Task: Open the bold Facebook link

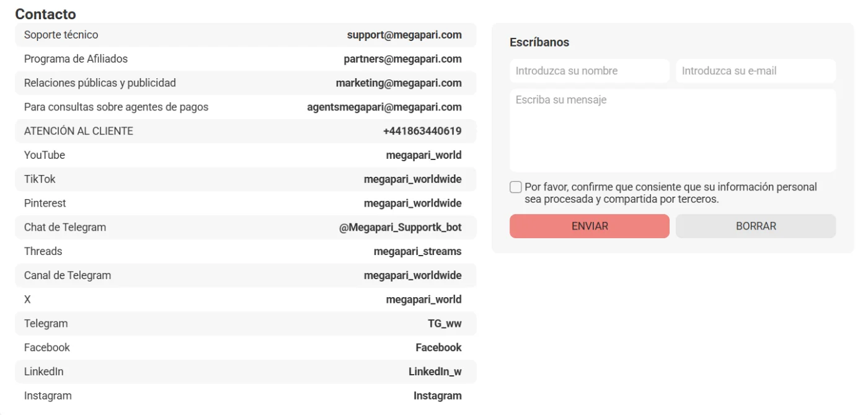Action: pyautogui.click(x=439, y=347)
